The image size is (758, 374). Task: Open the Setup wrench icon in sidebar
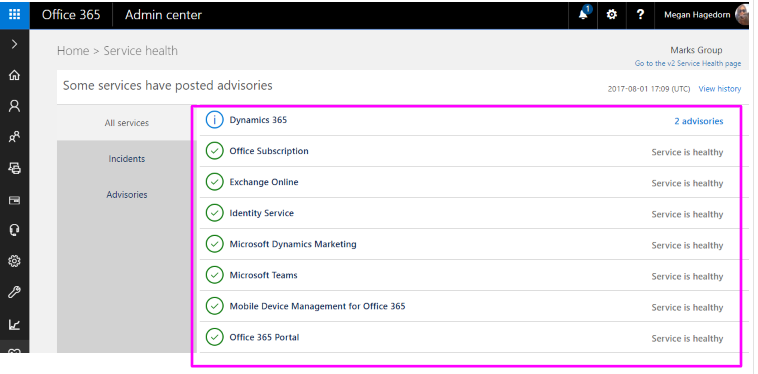[x=15, y=292]
